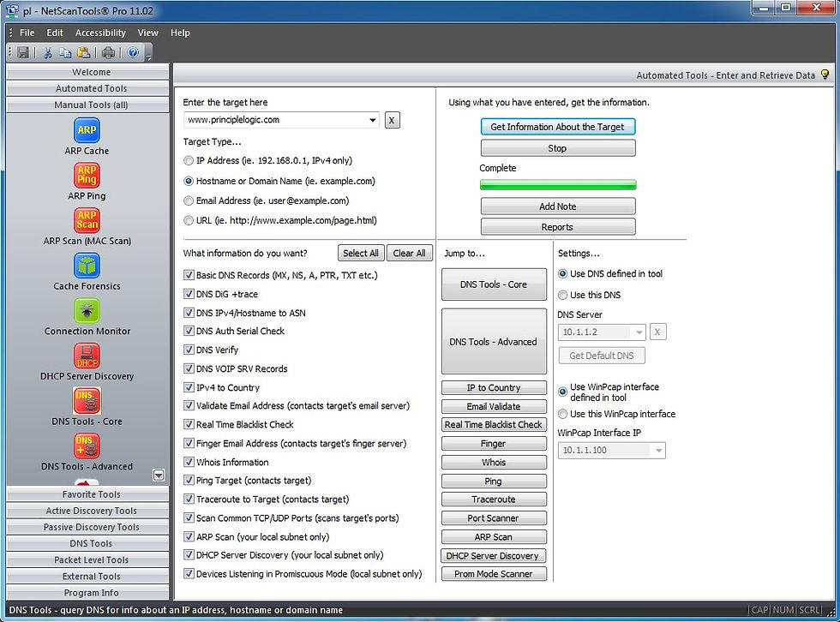The height and width of the screenshot is (622, 840).
Task: Click the Copy toolbar icon
Action: tap(65, 52)
